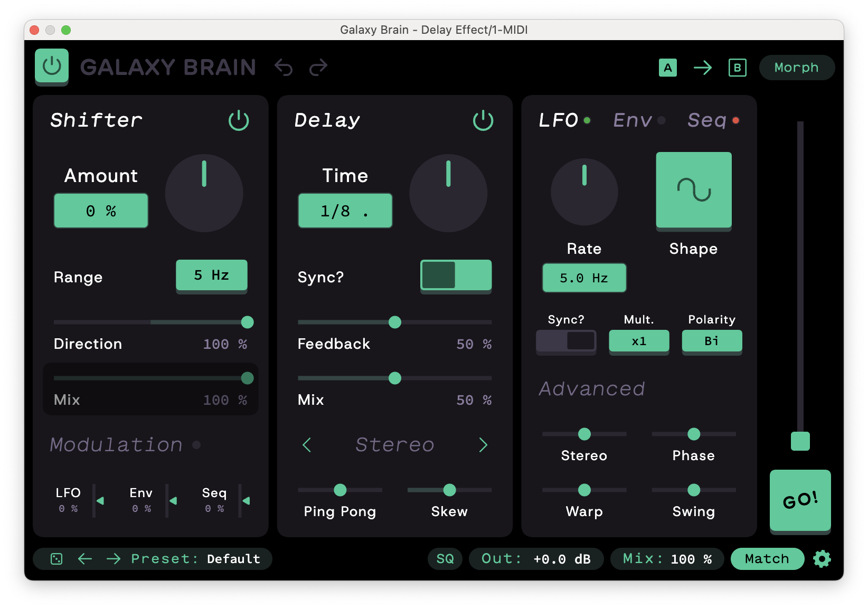Select preset slot B
The height and width of the screenshot is (609, 868).
(x=737, y=68)
